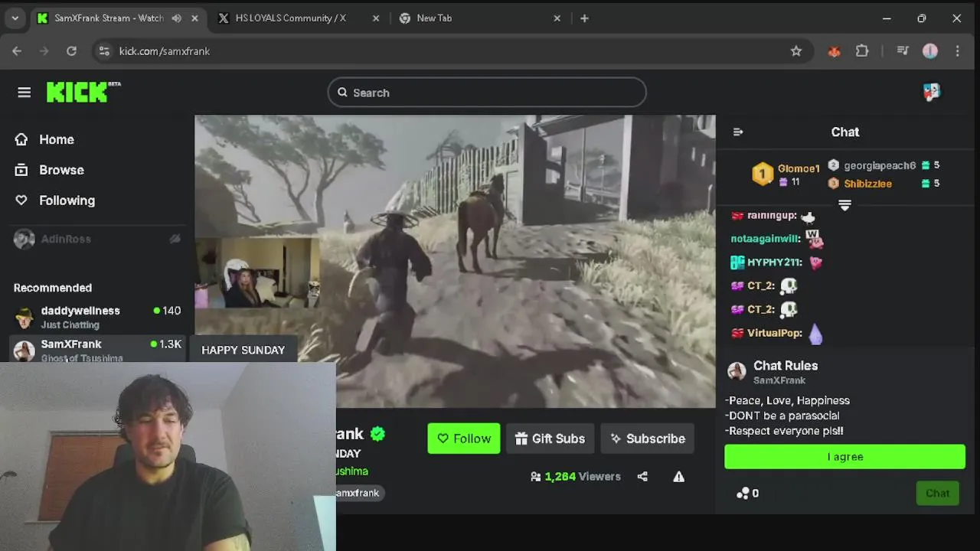Switch to HS LOYALS Community tab
Image resolution: width=980 pixels, height=551 pixels.
coord(290,18)
